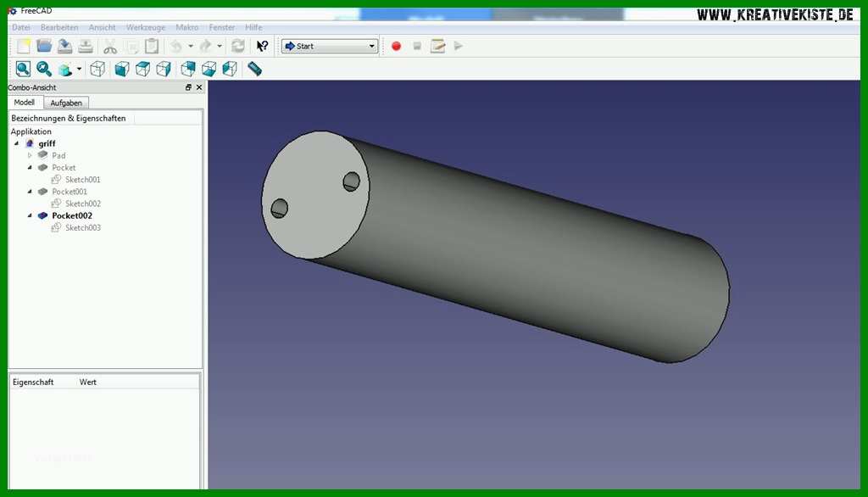Paste with the clipboard icon
This screenshot has height=497, width=868.
152,46
